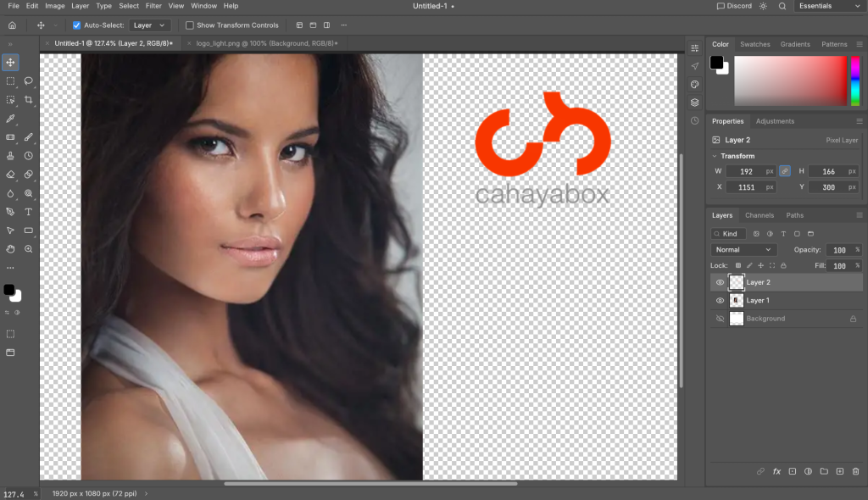Viewport: 868px width, 500px height.
Task: Switch to the logo_light.png tab
Action: tap(267, 43)
